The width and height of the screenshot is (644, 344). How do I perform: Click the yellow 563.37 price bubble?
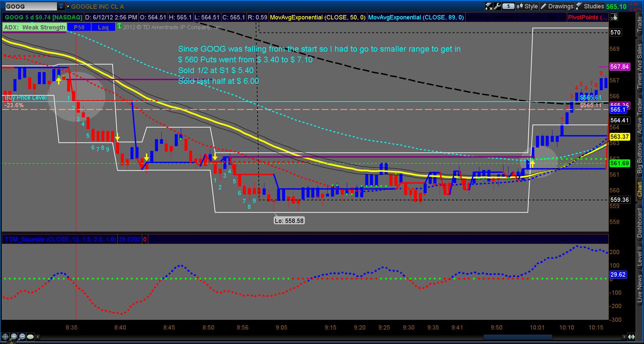click(620, 137)
